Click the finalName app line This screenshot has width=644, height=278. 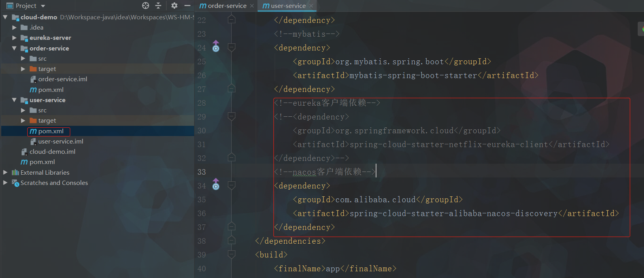click(335, 269)
